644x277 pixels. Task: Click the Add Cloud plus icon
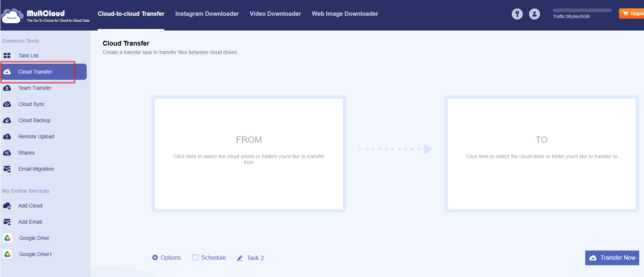click(x=7, y=206)
